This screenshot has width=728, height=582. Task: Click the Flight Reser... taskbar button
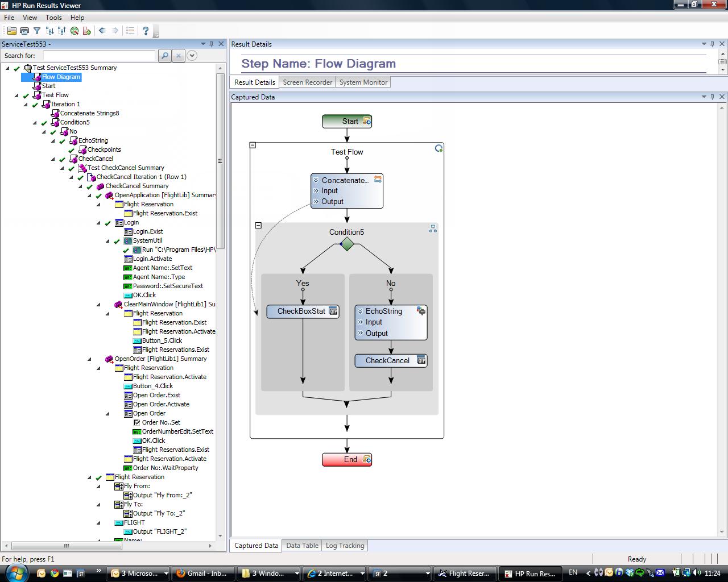click(x=466, y=573)
